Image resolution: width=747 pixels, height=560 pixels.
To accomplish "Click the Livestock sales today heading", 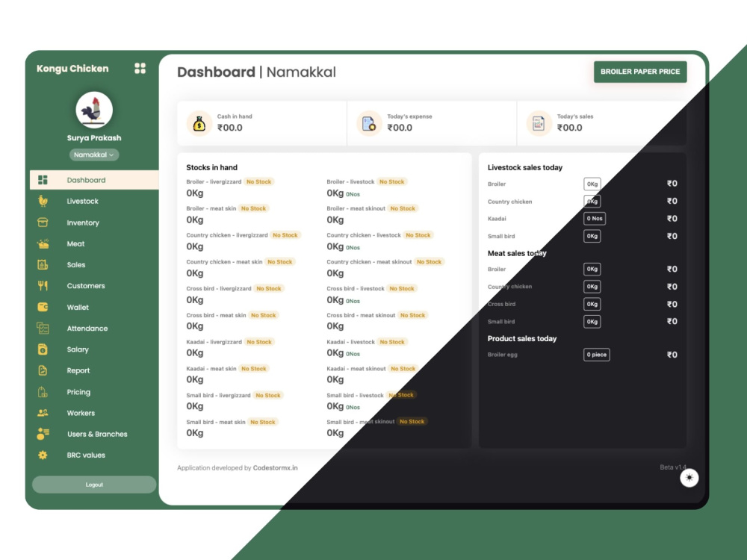I will (525, 167).
